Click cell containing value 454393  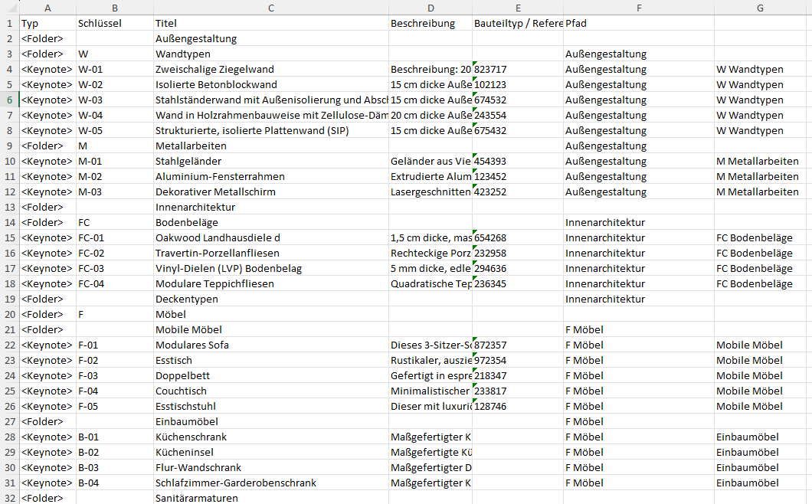[x=518, y=161]
